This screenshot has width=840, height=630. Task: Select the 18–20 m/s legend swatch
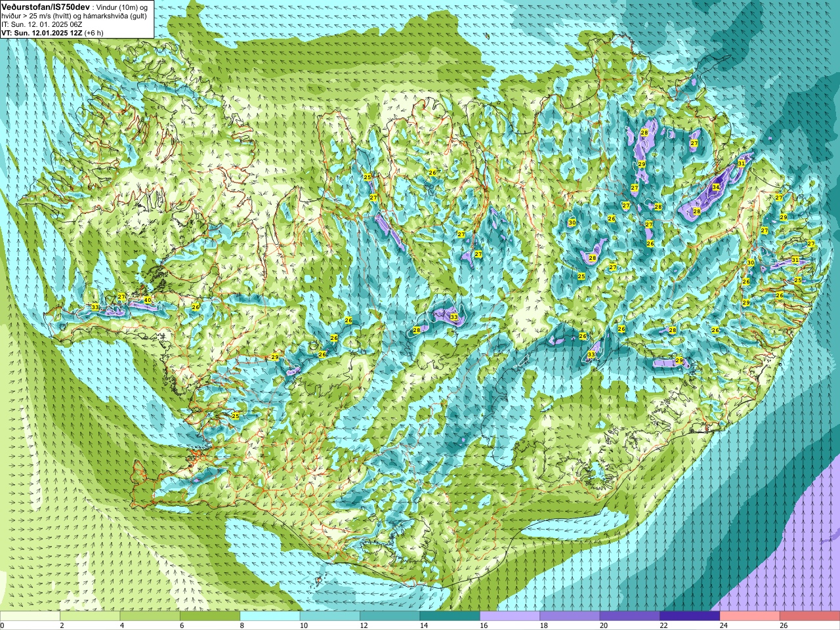pyautogui.click(x=570, y=616)
